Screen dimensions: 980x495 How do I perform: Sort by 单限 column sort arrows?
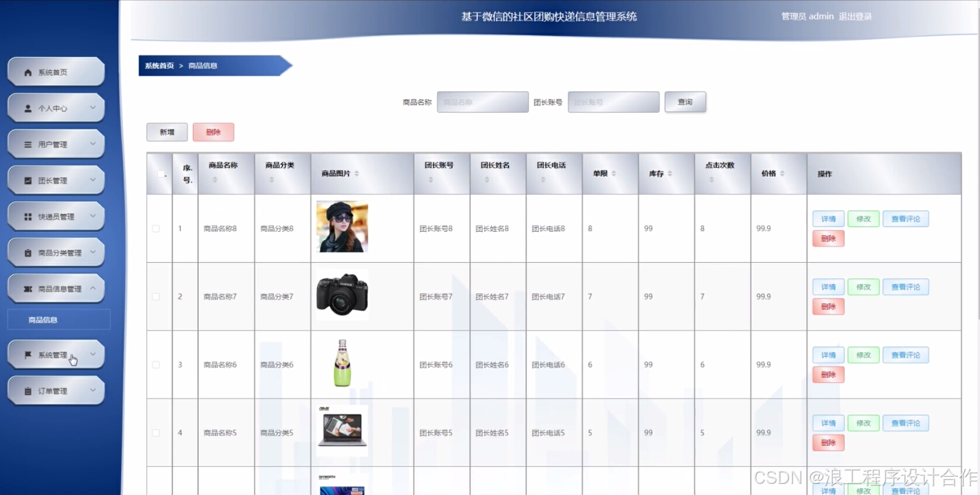[x=613, y=173]
